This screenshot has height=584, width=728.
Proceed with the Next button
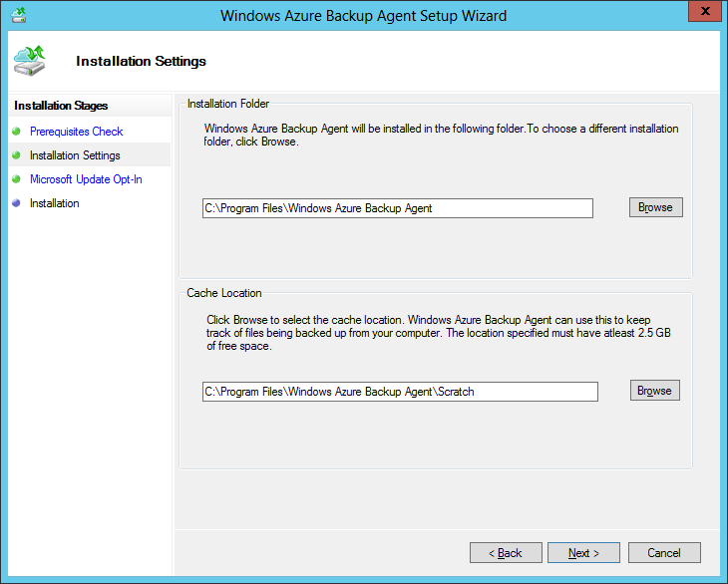583,553
